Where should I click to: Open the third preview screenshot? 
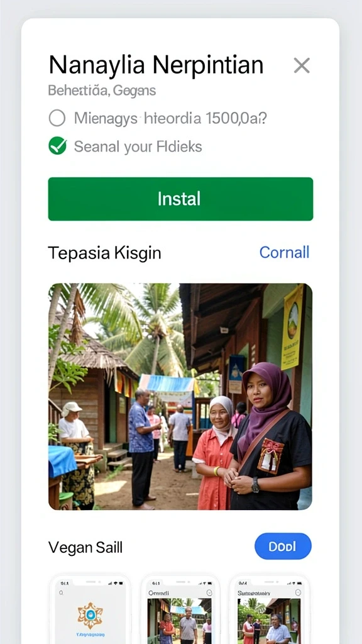click(269, 609)
